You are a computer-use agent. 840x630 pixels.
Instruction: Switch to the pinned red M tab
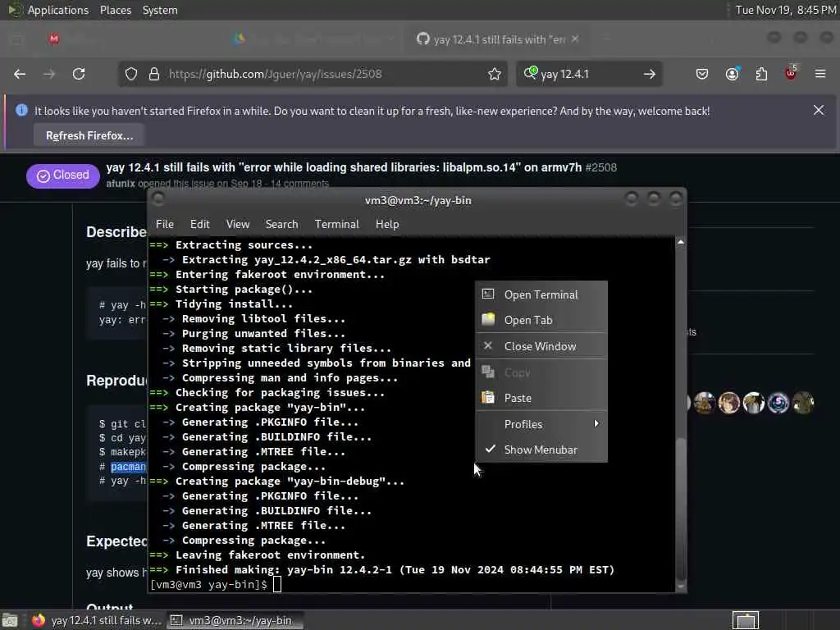[54, 39]
